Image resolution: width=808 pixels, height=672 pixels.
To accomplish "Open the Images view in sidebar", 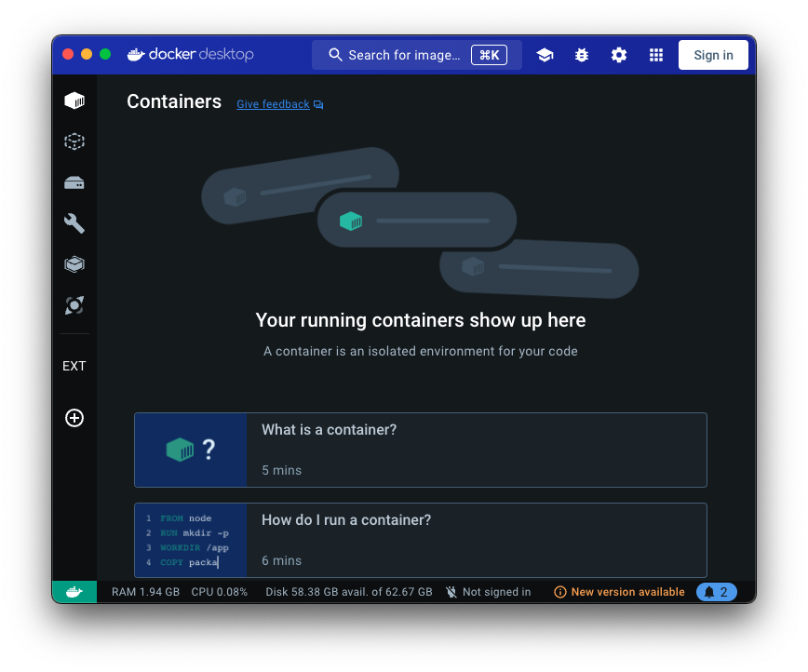I will (74, 141).
